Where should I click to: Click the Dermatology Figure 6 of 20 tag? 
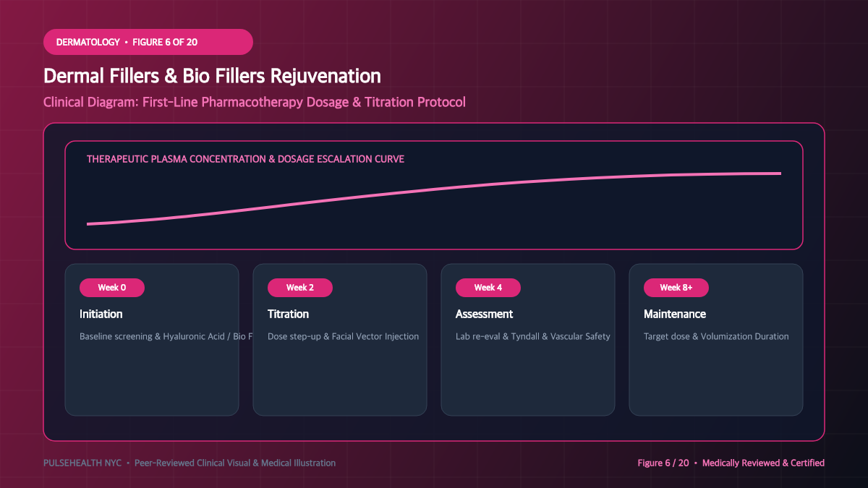click(148, 42)
